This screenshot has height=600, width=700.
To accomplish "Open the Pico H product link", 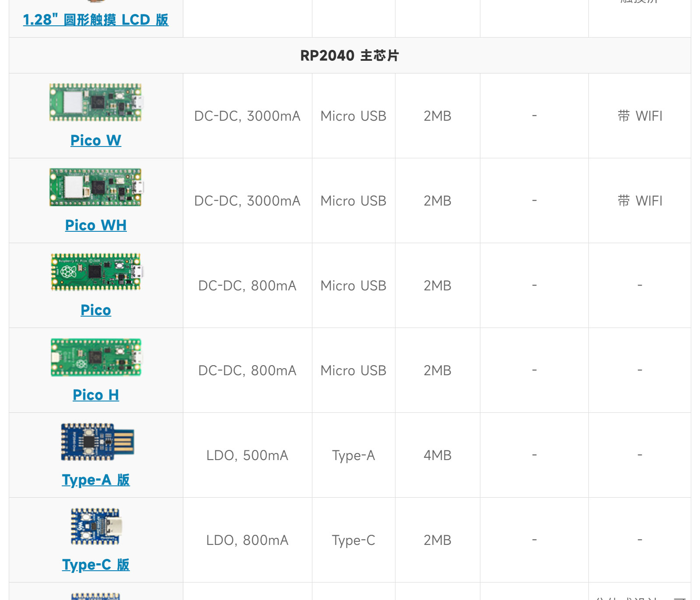I will click(x=96, y=395).
